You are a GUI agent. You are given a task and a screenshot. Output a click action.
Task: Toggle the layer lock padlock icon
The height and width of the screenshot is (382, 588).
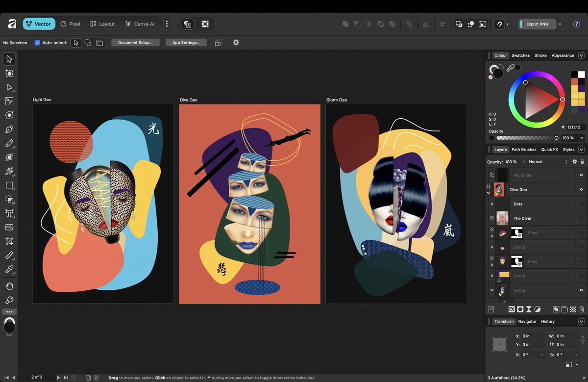[x=582, y=161]
